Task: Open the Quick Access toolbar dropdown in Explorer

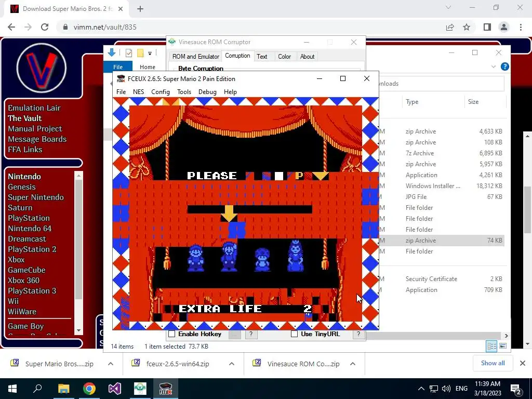Action: point(150,54)
